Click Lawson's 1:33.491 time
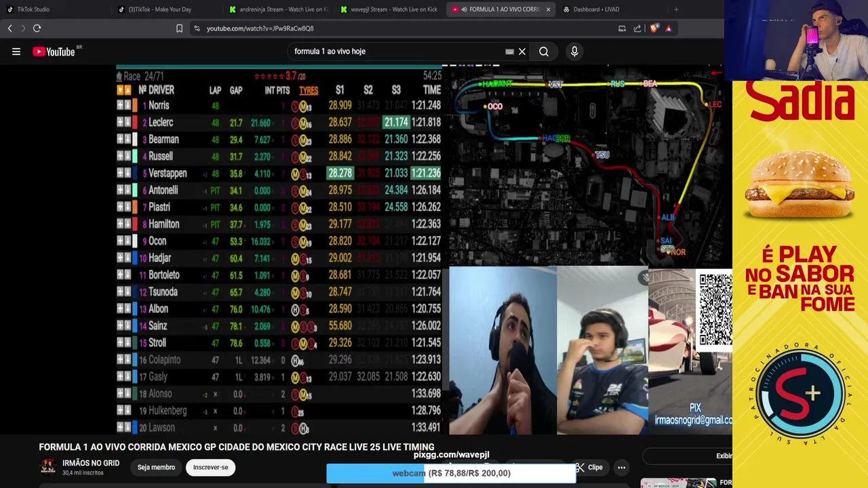Image resolution: width=868 pixels, height=488 pixels. click(x=426, y=428)
